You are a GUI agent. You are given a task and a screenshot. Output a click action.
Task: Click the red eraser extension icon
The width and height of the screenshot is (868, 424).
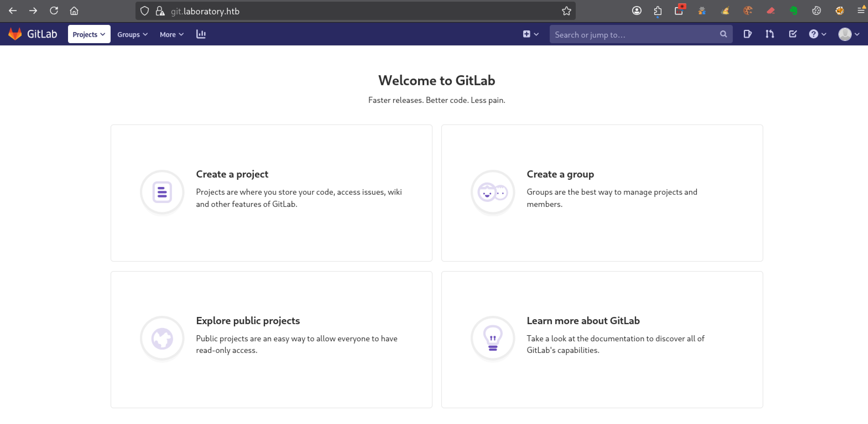tap(771, 11)
